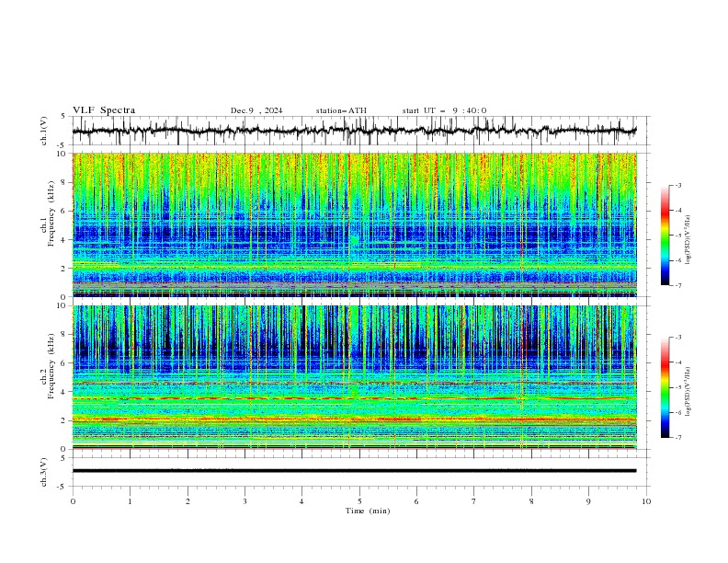Click inside the ch.1 frequency spectrogram

(355, 224)
